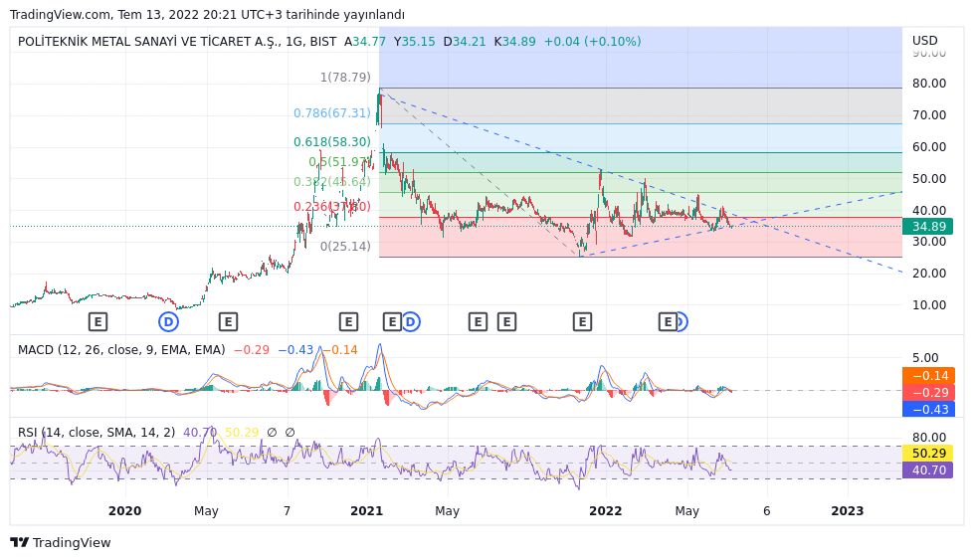Image resolution: width=974 pixels, height=560 pixels.
Task: Click the orange MACD value tag −0.14
Action: coord(928,375)
